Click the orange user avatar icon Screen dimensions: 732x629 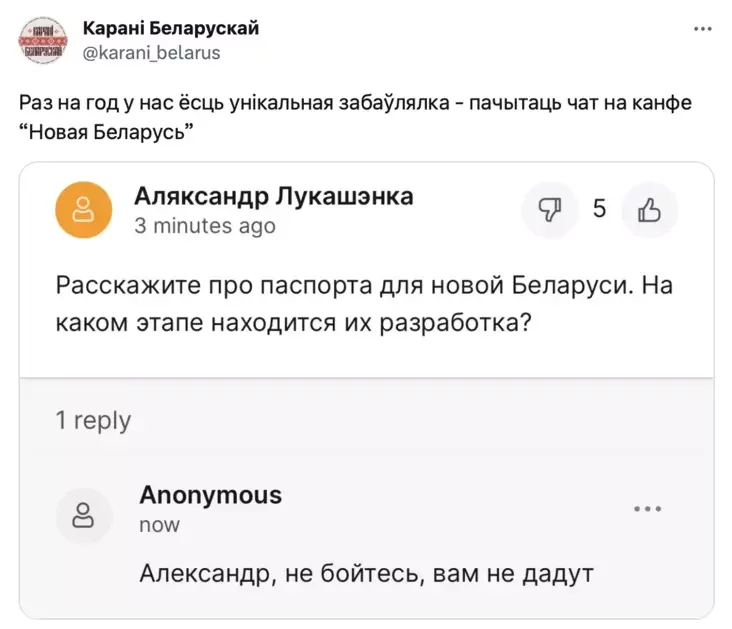[x=84, y=209]
